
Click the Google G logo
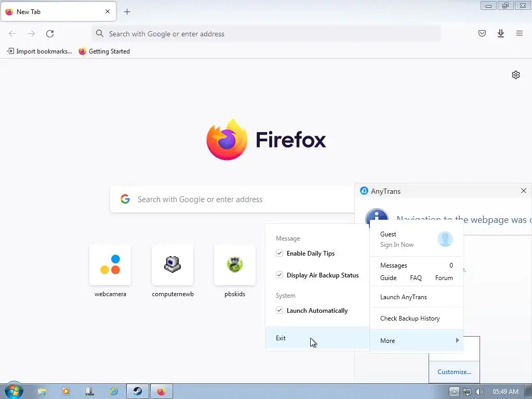point(125,199)
